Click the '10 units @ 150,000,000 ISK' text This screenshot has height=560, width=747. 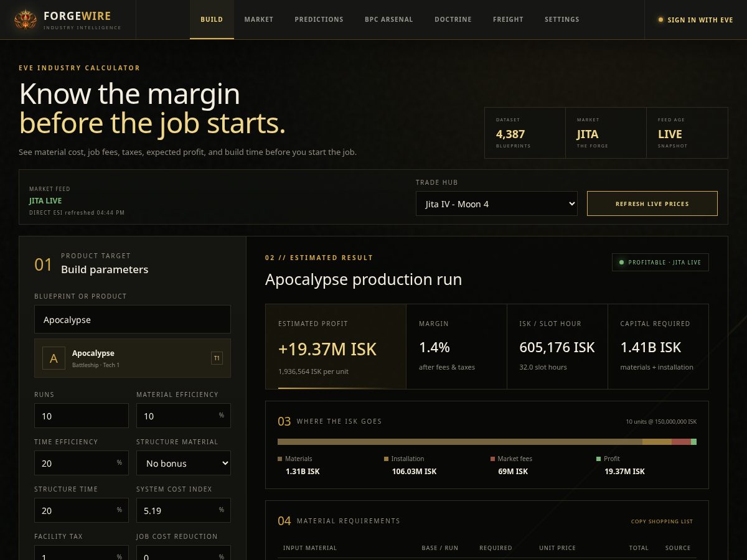[x=661, y=422]
